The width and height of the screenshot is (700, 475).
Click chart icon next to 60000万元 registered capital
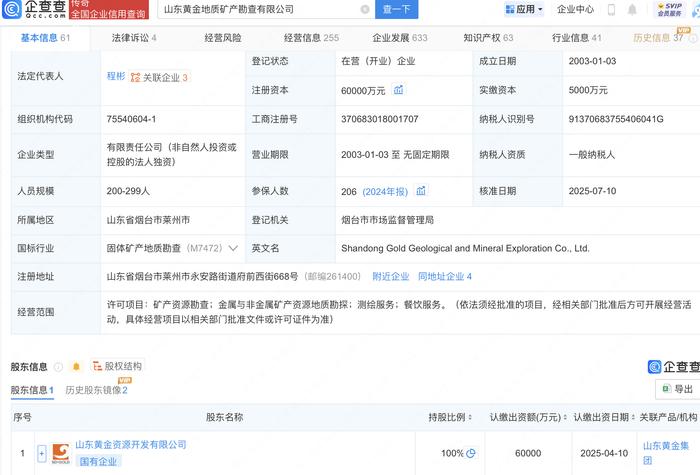tap(398, 90)
